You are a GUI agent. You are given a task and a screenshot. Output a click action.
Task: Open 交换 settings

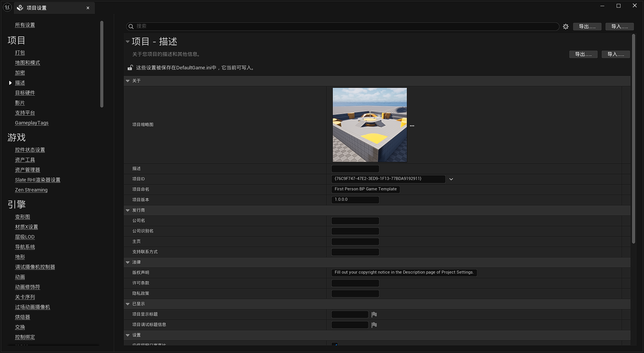coord(20,327)
